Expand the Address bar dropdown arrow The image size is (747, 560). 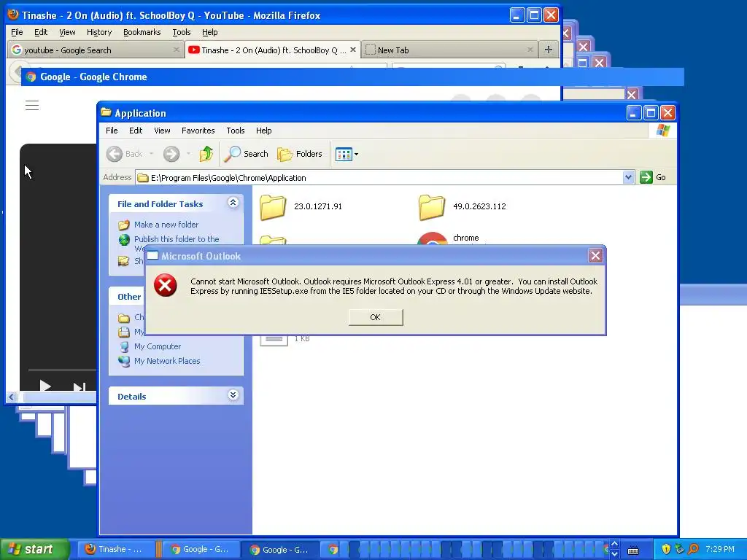(628, 178)
